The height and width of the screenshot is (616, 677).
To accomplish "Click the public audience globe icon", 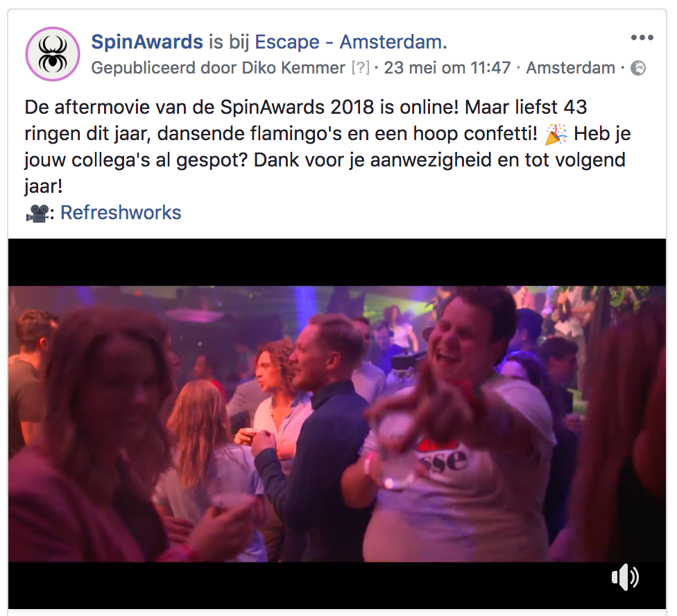I will (x=638, y=68).
